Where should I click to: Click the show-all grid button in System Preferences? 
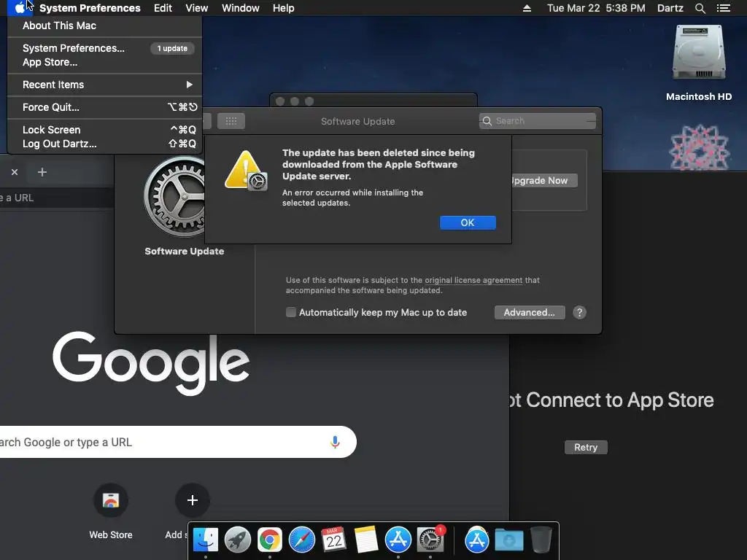pos(231,121)
